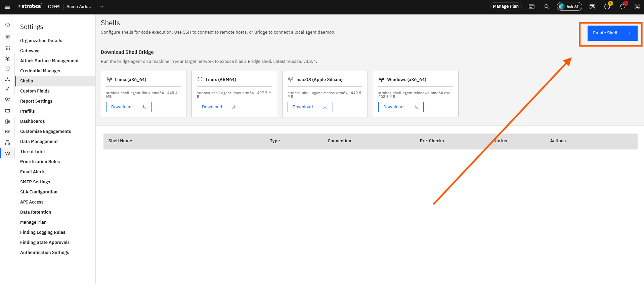Open Custom Fields settings
The width and height of the screenshot is (644, 297).
click(35, 91)
